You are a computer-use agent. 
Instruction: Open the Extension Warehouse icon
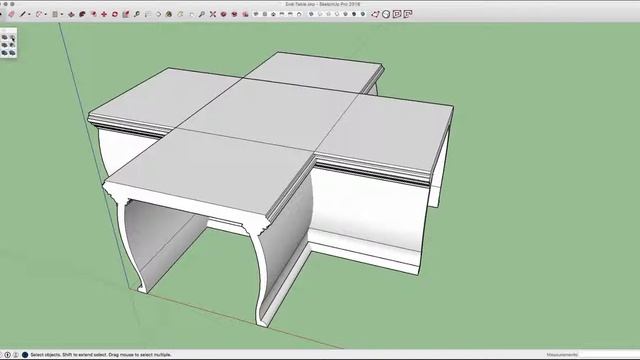point(235,14)
